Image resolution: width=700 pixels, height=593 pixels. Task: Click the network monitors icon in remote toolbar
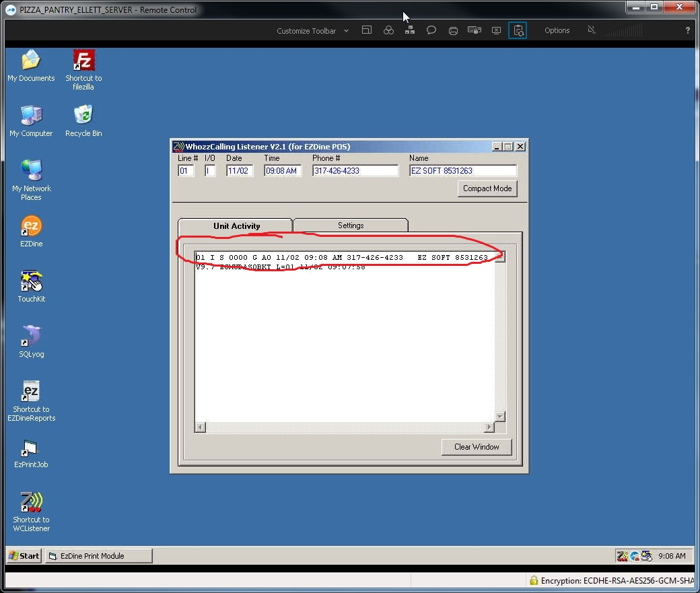point(410,30)
